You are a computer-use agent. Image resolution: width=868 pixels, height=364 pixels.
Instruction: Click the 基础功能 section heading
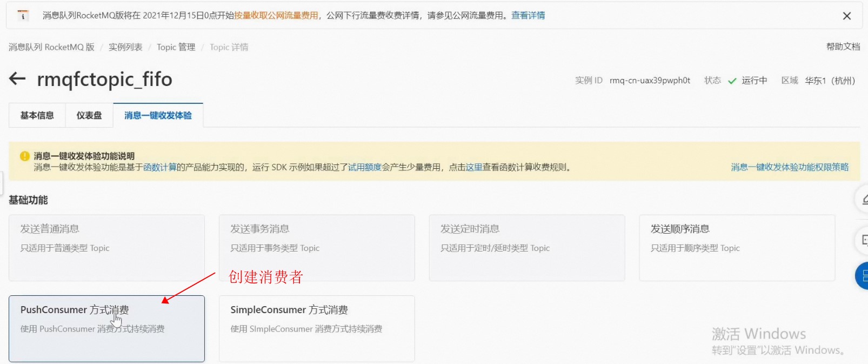(28, 200)
